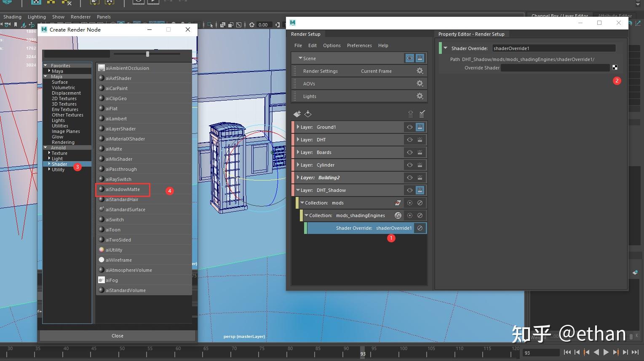Open AOVs gear settings icon
Image resolution: width=644 pixels, height=361 pixels.
[x=420, y=83]
